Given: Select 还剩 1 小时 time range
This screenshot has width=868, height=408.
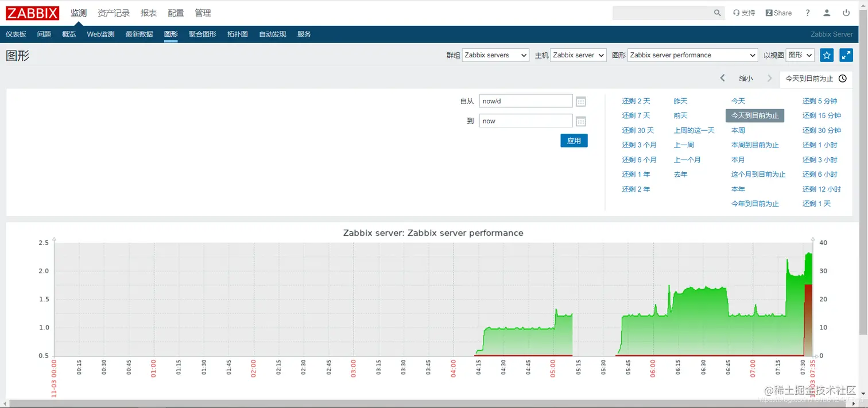Looking at the screenshot, I should pos(820,145).
